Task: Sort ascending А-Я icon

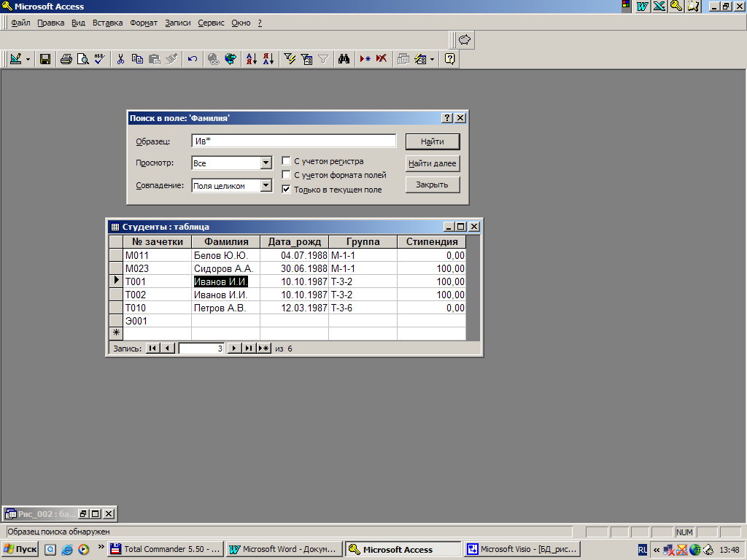Action: [x=252, y=59]
